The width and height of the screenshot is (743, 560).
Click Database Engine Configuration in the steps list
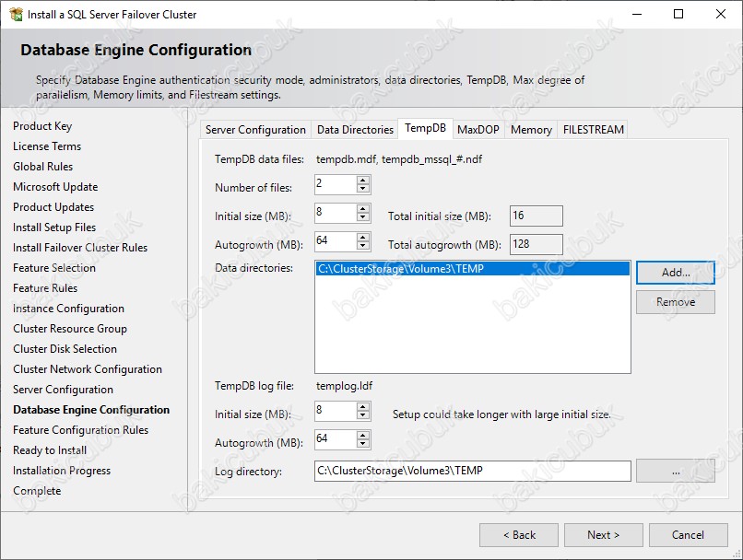point(91,410)
